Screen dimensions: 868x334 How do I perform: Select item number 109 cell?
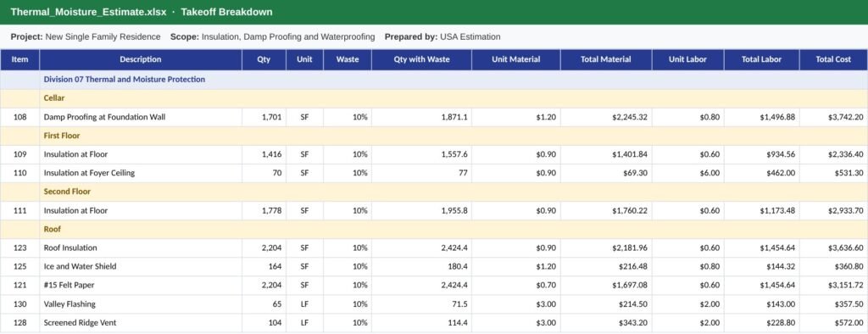20,154
